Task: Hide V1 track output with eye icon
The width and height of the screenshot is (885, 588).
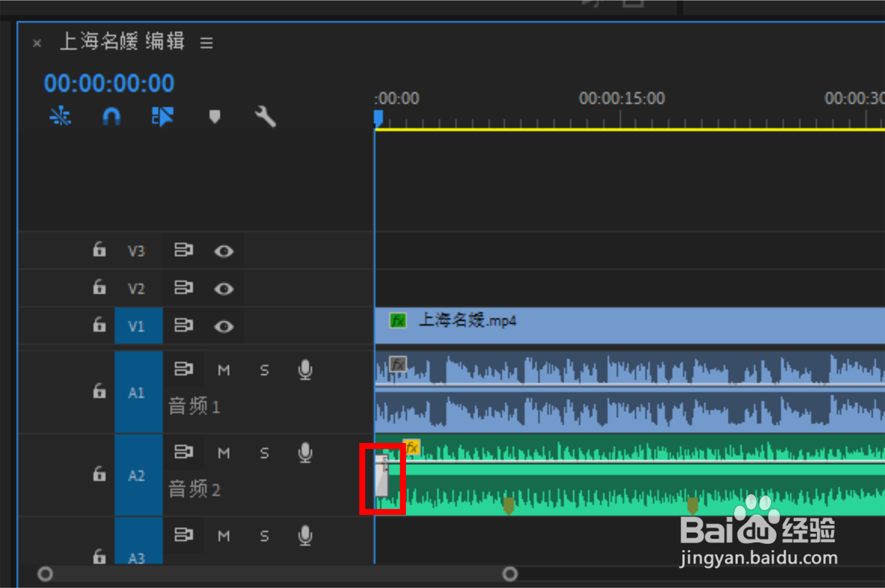Action: tap(224, 326)
